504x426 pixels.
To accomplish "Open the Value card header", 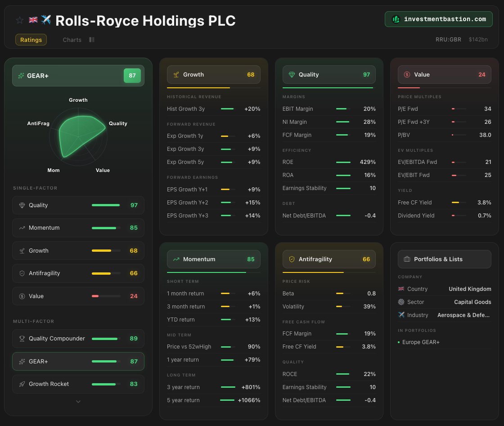I will pos(444,75).
